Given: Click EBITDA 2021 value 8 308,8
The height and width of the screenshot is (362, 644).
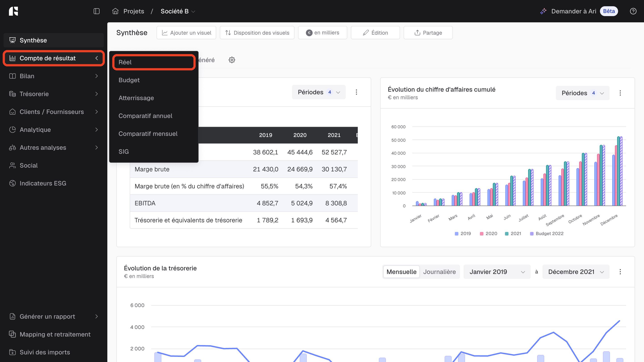Looking at the screenshot, I should tap(336, 203).
